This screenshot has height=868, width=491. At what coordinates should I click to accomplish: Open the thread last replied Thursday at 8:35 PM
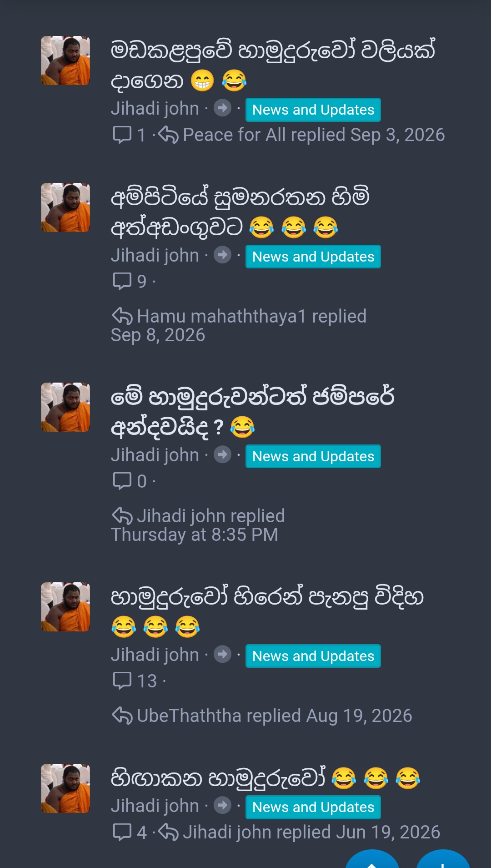click(253, 411)
